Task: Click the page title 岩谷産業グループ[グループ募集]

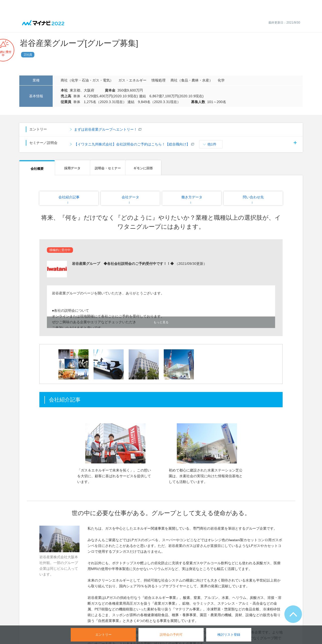Action: pyautogui.click(x=79, y=43)
